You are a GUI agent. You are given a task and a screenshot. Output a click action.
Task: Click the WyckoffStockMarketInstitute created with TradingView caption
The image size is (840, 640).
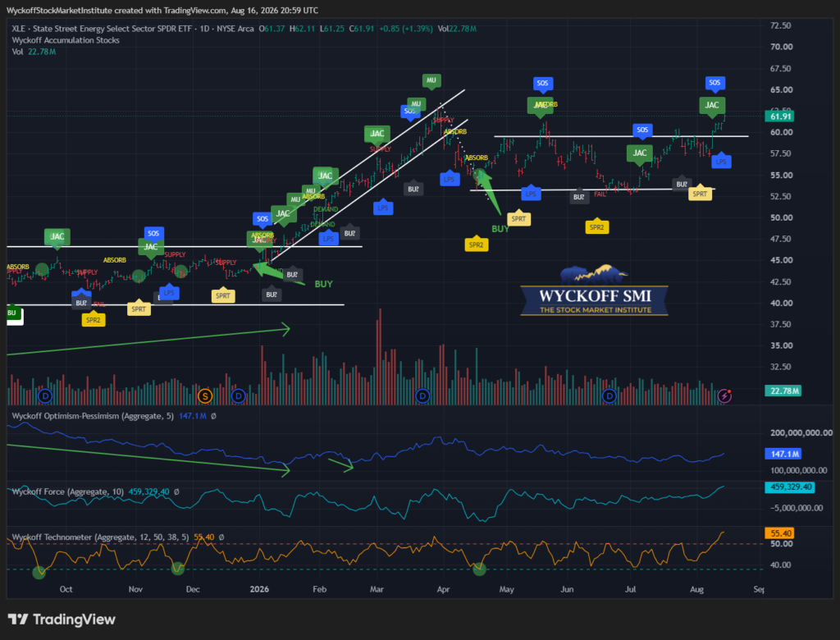[x=162, y=10]
